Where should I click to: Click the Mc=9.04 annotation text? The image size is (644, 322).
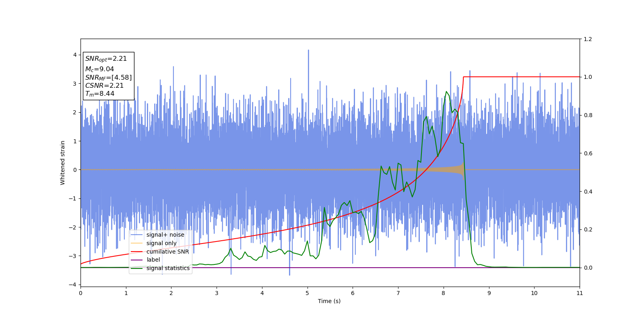99,69
